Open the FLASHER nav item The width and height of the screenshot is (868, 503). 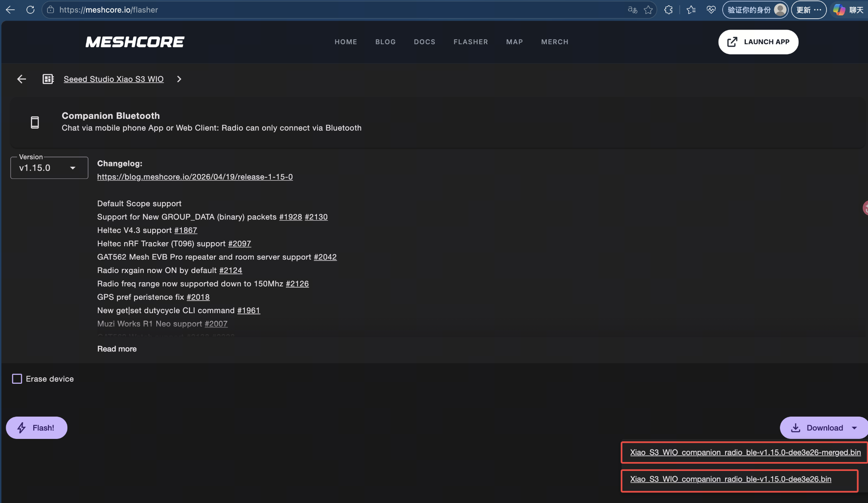click(471, 42)
